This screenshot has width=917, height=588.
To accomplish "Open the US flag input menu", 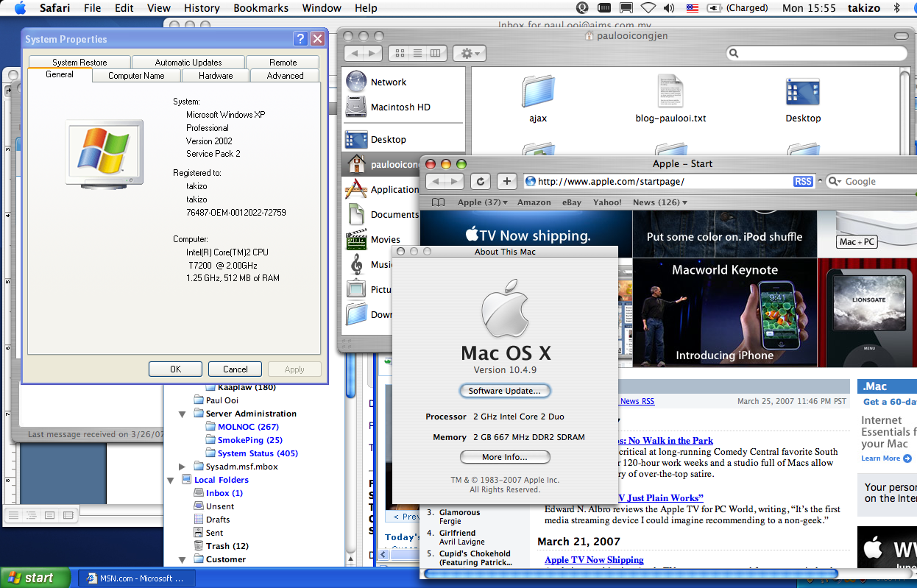I will 692,8.
